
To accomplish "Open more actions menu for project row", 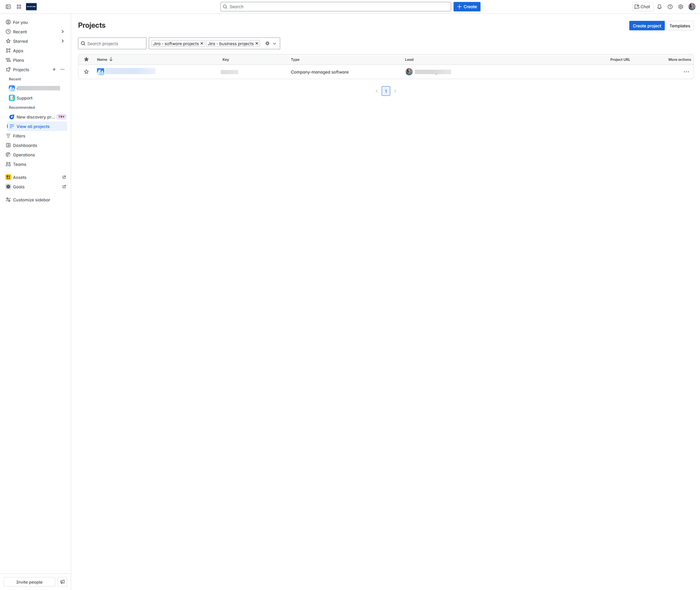I will click(x=686, y=72).
